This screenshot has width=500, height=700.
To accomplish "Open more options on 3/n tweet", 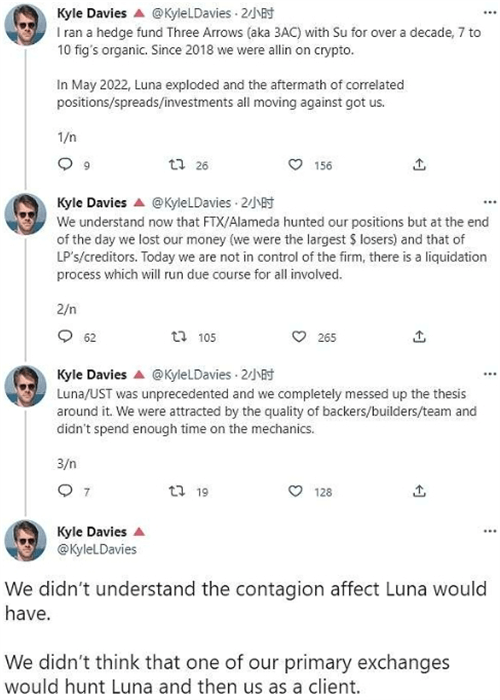I will coord(490,374).
